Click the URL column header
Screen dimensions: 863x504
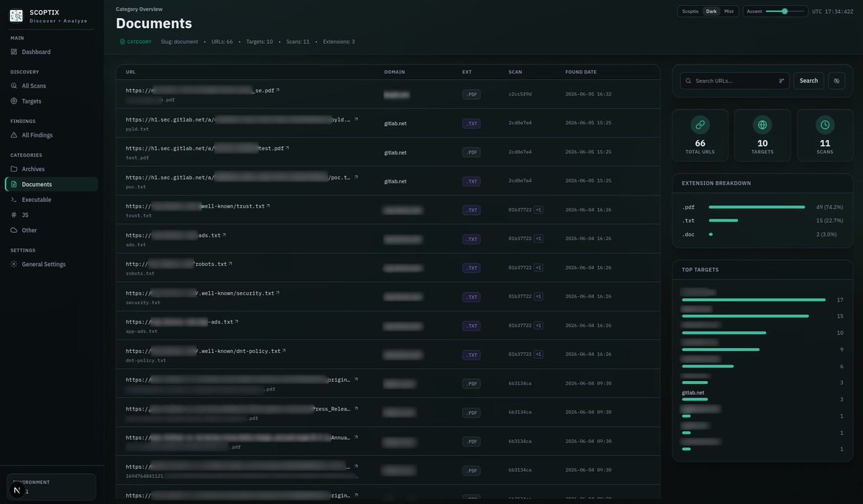[130, 72]
